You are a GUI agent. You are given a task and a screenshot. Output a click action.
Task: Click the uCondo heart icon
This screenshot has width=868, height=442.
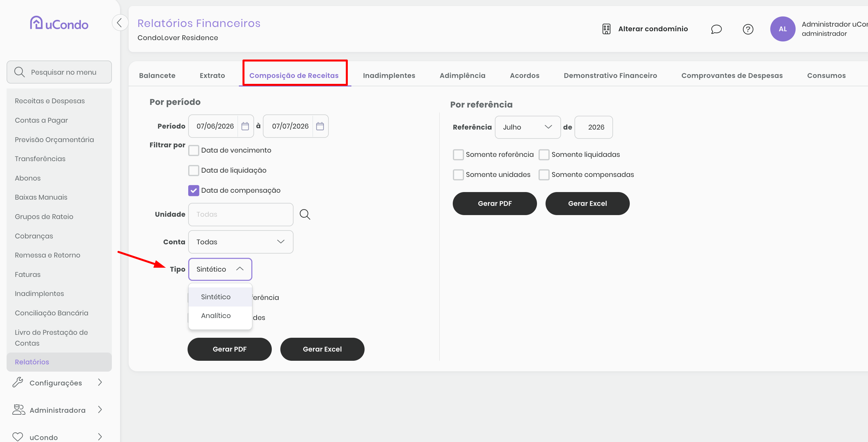(18, 437)
